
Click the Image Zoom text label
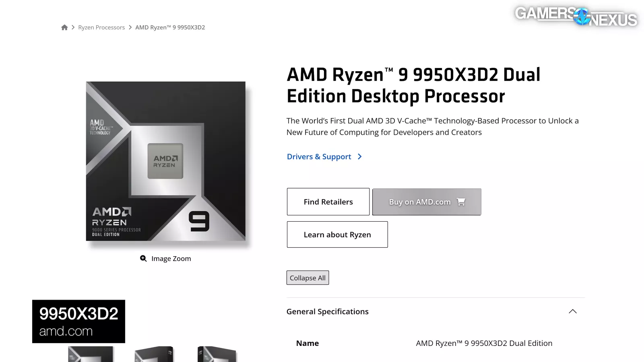171,259
